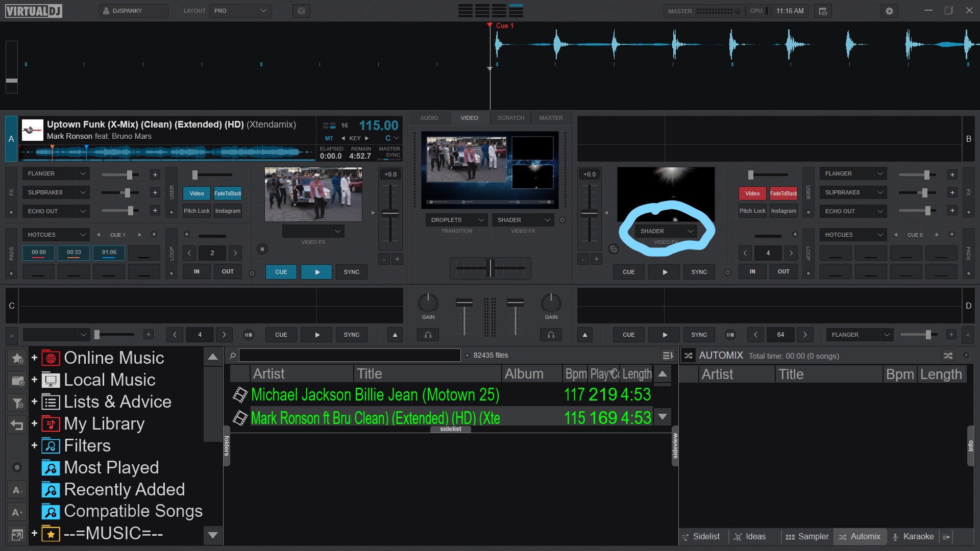Click the favorites star sidebar icon
Image resolution: width=980 pixels, height=551 pixels.
[x=17, y=358]
